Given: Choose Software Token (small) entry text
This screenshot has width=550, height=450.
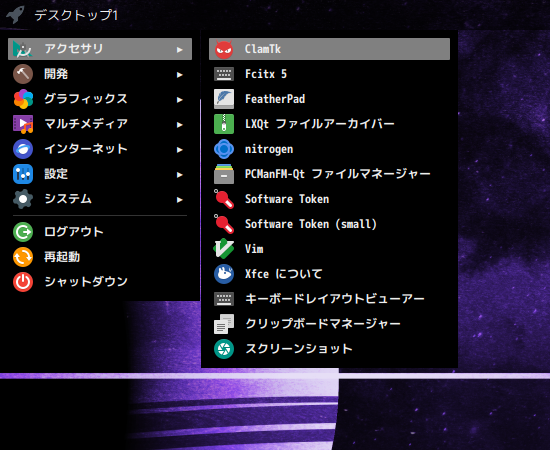Looking at the screenshot, I should (311, 224).
